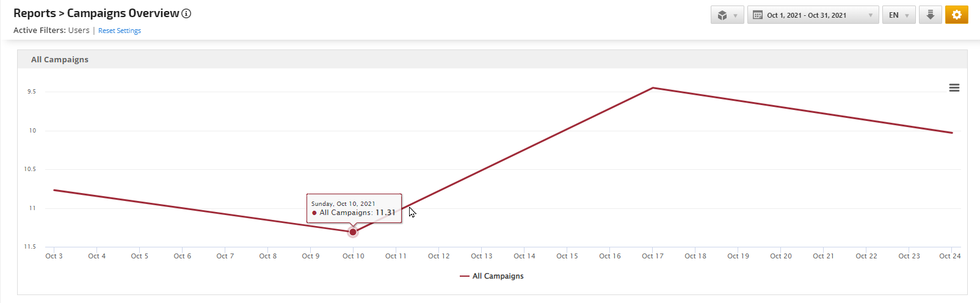The image size is (980, 303).
Task: Click the All Campaigns tooltip box
Action: [354, 208]
